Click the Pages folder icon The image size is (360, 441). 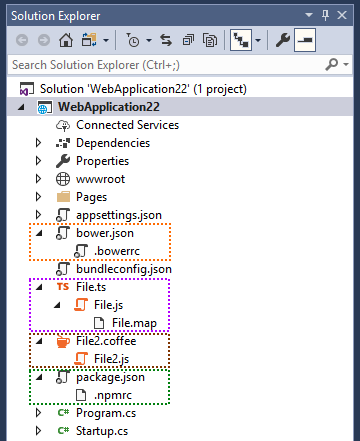(x=63, y=197)
